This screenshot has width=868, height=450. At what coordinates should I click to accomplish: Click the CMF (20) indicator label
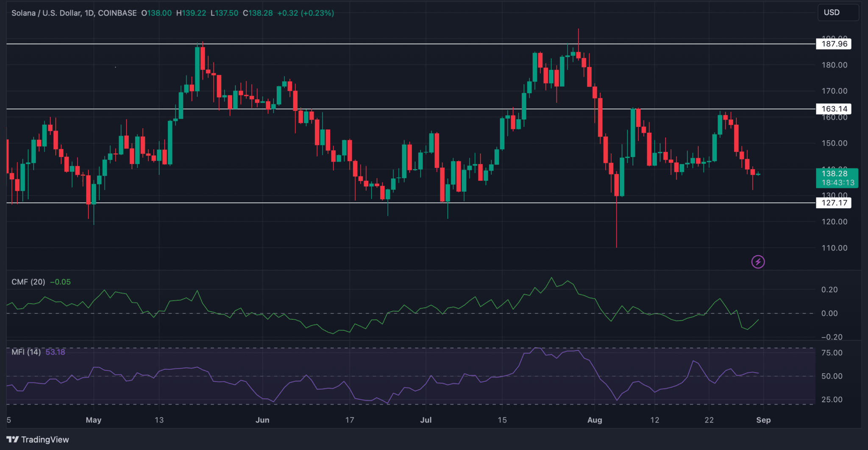(x=28, y=282)
